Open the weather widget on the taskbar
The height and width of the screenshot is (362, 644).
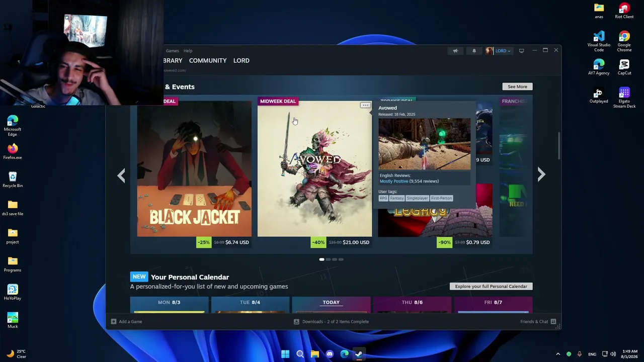[17, 354]
